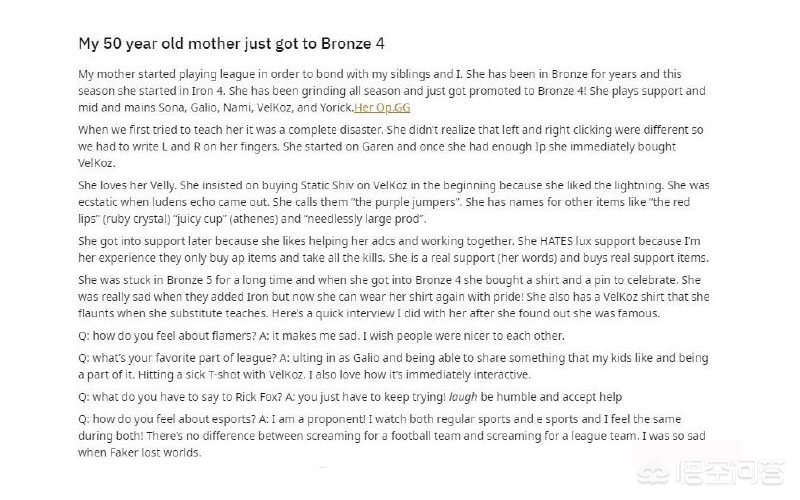Click the paragraph starting 'When we first tried'
Viewport: 800px width, 500px height.
tap(391, 146)
